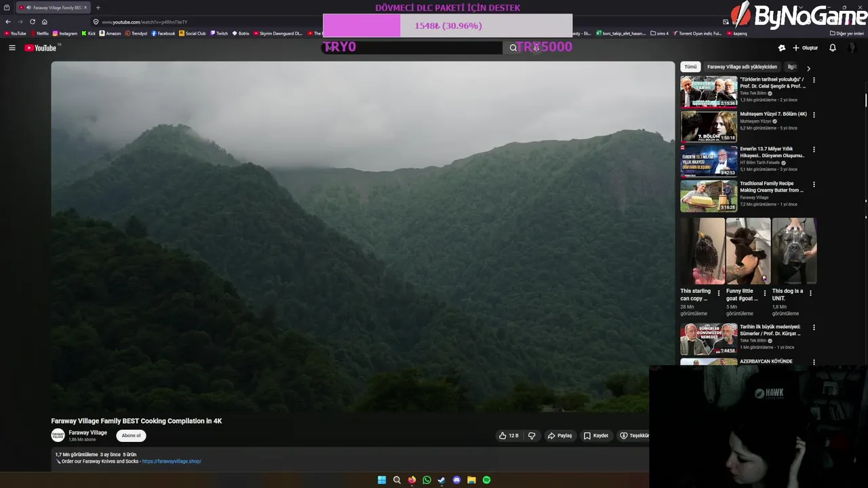
Task: Open Windows Start menu on taskbar
Action: pyautogui.click(x=382, y=480)
